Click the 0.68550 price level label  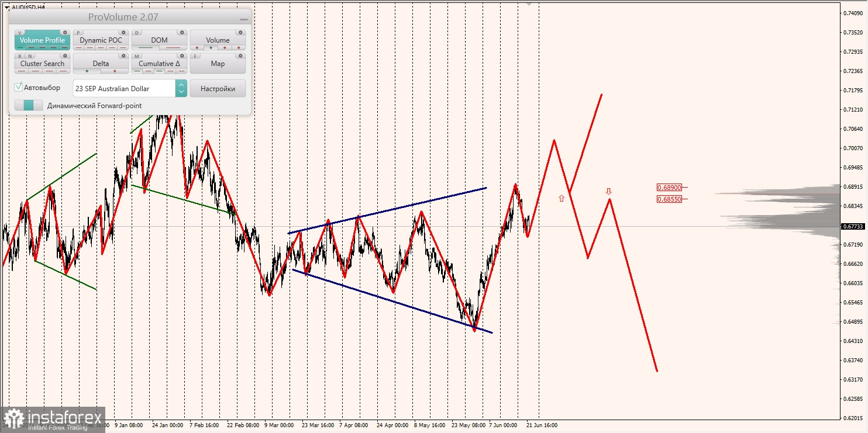point(669,199)
